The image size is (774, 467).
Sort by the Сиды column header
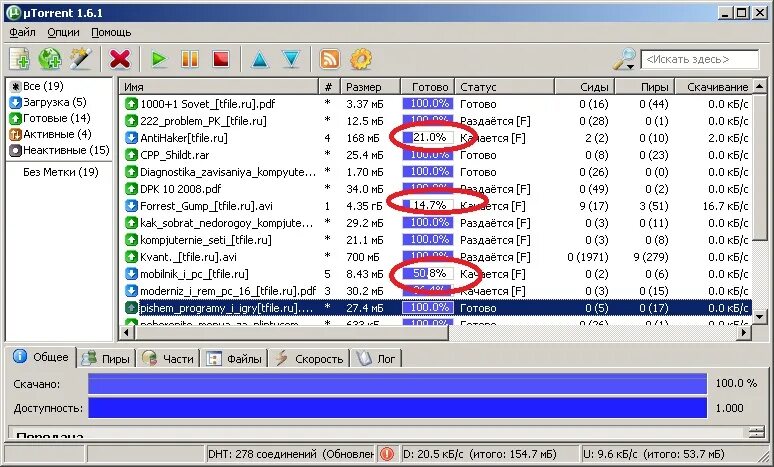[x=584, y=87]
